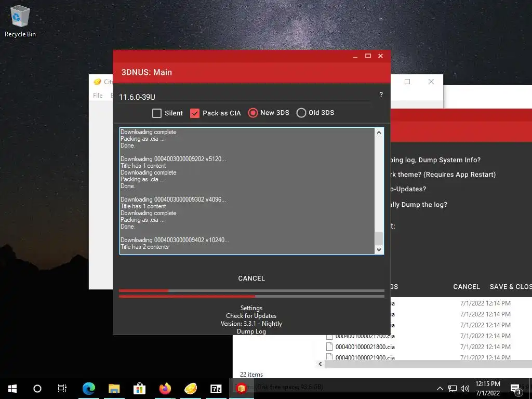
Task: Open Cortana search circle on taskbar
Action: [37, 389]
